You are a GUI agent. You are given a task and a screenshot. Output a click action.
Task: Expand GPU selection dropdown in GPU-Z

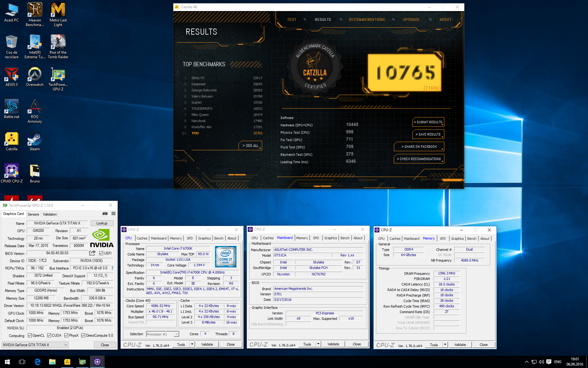click(35, 345)
